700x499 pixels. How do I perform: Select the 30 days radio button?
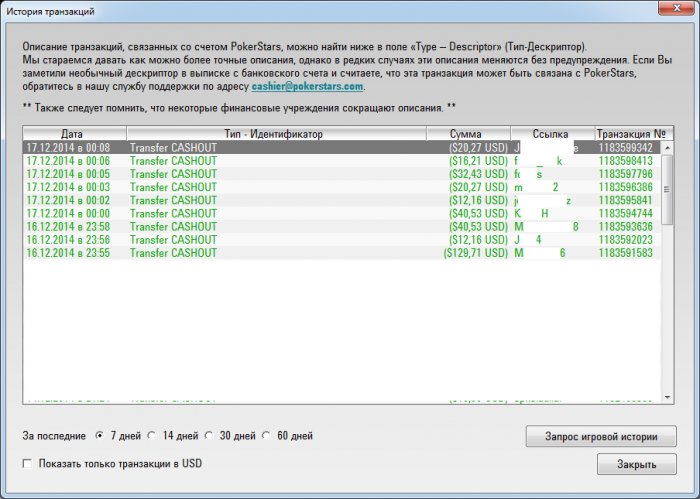209,436
